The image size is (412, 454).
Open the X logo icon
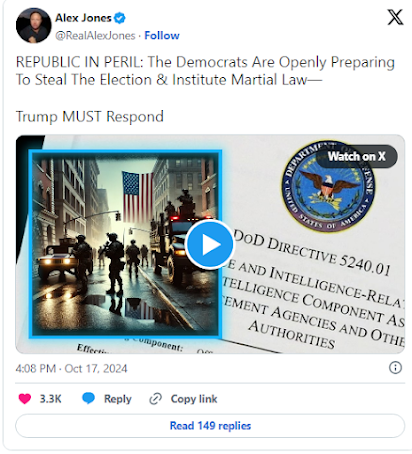coord(395,17)
